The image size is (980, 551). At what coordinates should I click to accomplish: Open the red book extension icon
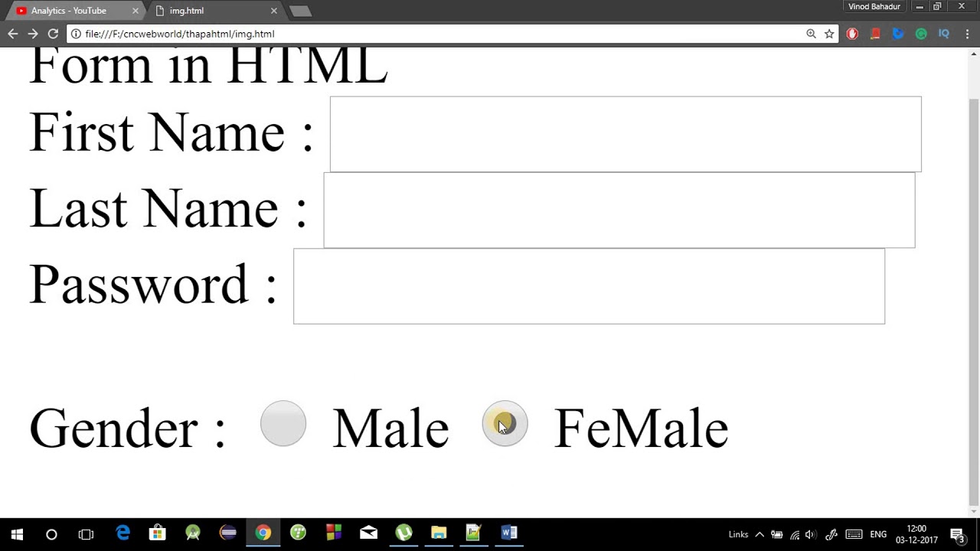pyautogui.click(x=875, y=34)
